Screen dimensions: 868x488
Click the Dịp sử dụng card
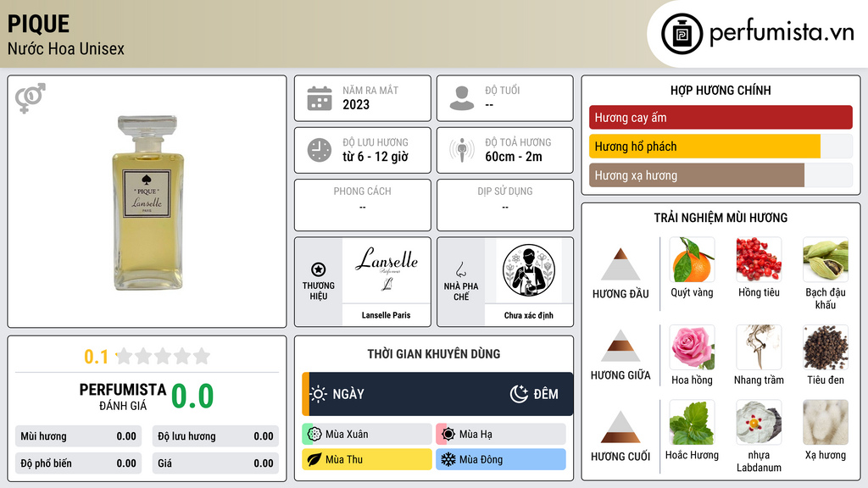[x=505, y=205]
